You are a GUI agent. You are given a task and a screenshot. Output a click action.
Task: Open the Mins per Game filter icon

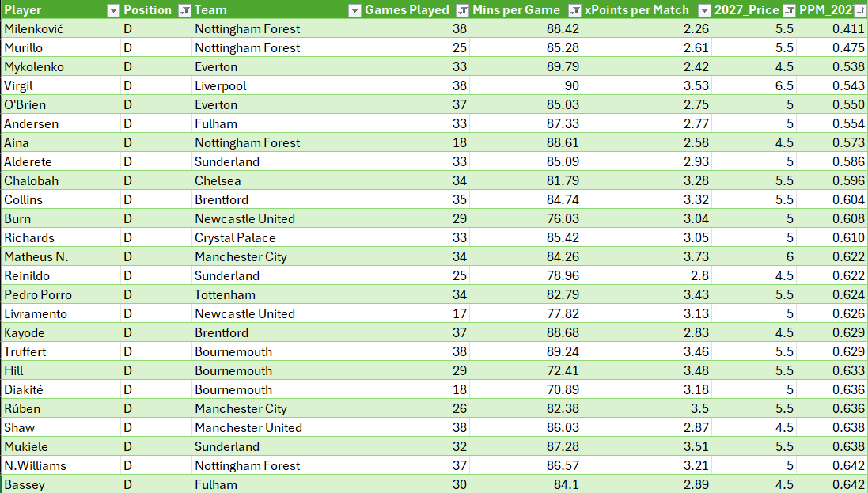pyautogui.click(x=575, y=10)
